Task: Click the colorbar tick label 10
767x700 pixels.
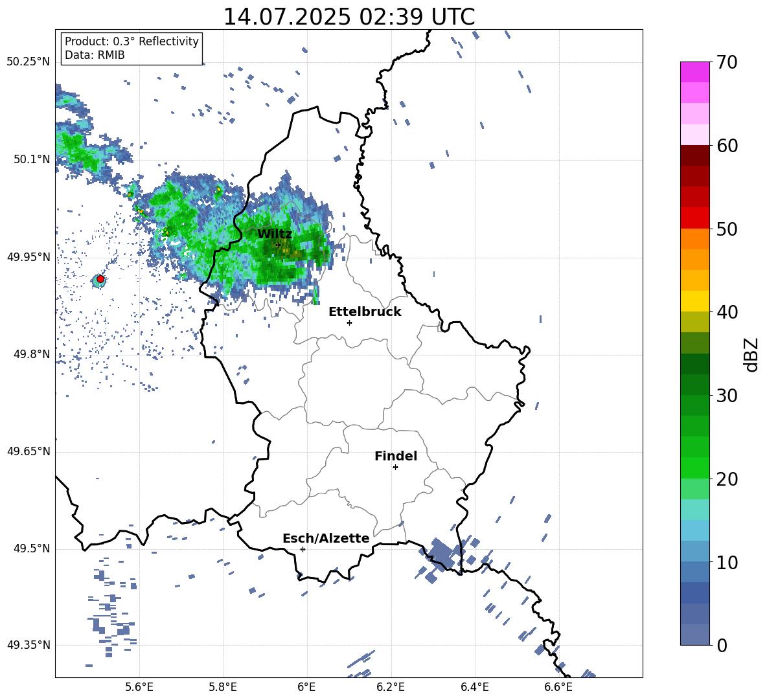Action: pos(727,563)
